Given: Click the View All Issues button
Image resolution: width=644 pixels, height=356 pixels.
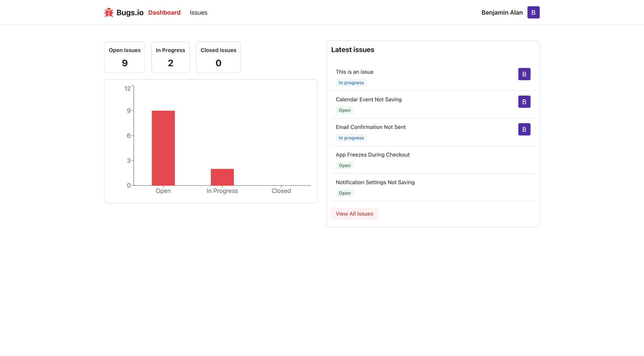Looking at the screenshot, I should pyautogui.click(x=355, y=214).
